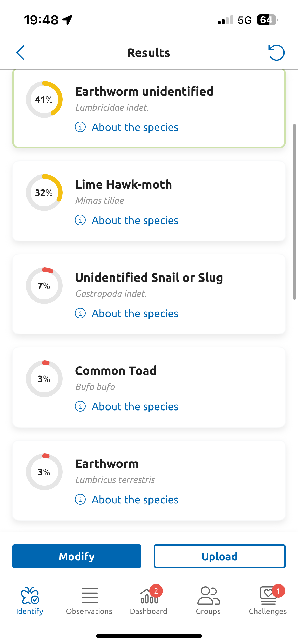This screenshot has width=298, height=644.
Task: Open the Observations list icon
Action: 89,595
